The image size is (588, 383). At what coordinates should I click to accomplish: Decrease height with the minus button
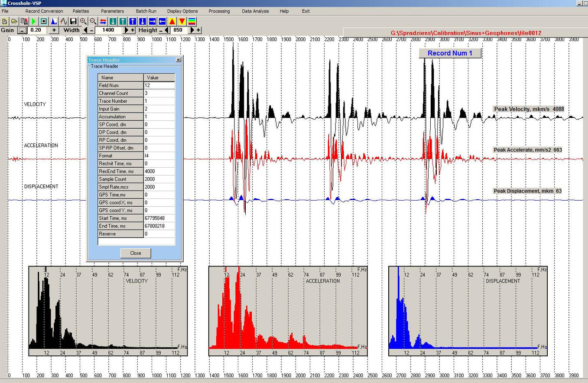(161, 30)
